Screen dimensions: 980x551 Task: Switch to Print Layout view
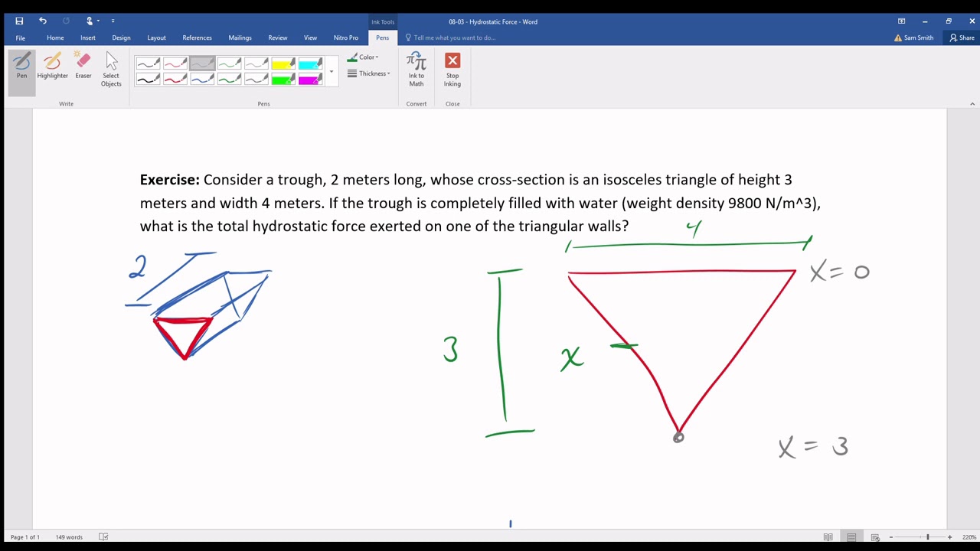tap(851, 537)
